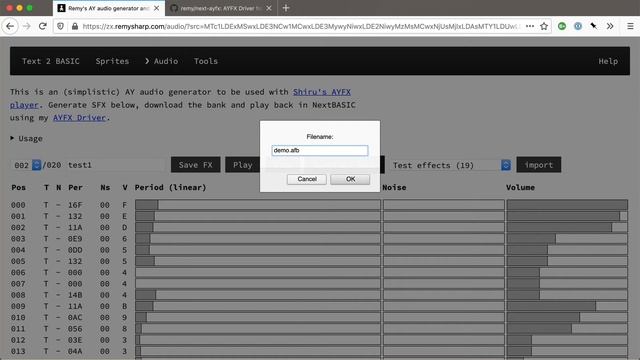Cancel the Filename dialog
This screenshot has width=640, height=360.
(307, 179)
